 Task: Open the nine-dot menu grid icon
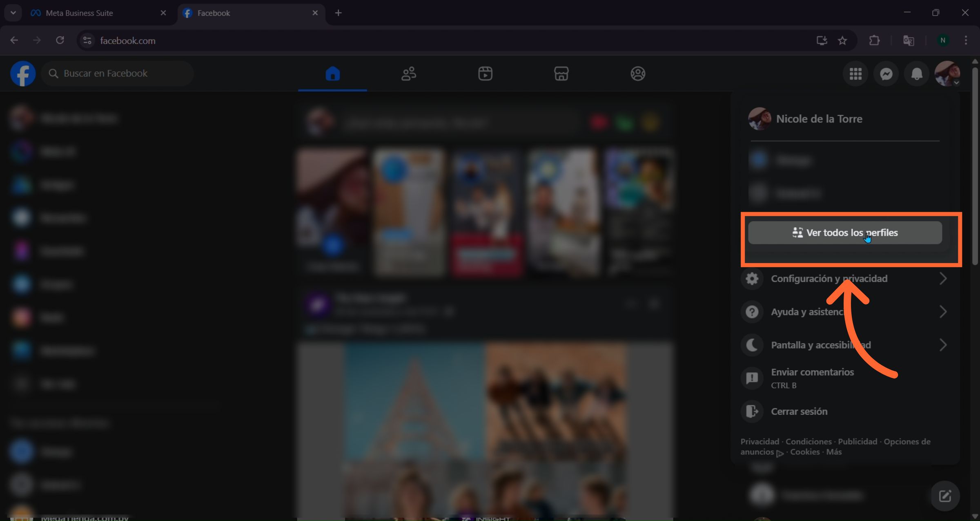(x=855, y=74)
